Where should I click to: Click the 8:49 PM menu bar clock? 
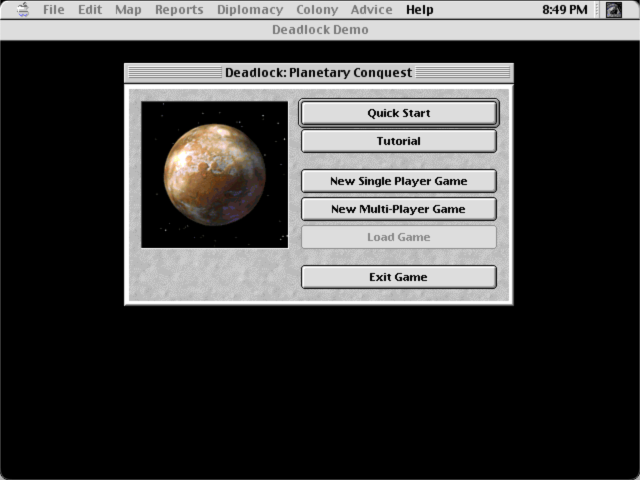tap(564, 9)
